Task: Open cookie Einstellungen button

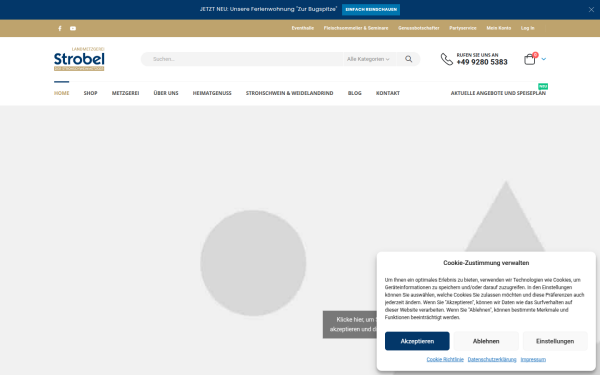Action: pos(555,341)
